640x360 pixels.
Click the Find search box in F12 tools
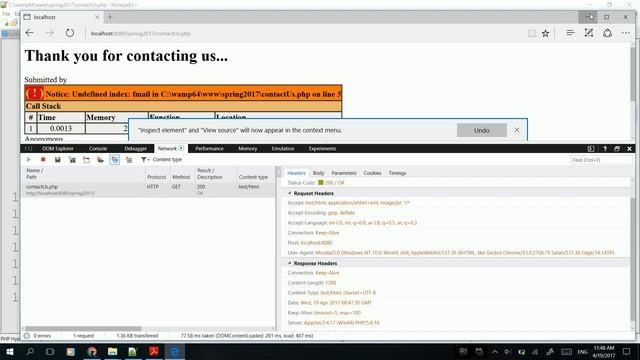601,160
